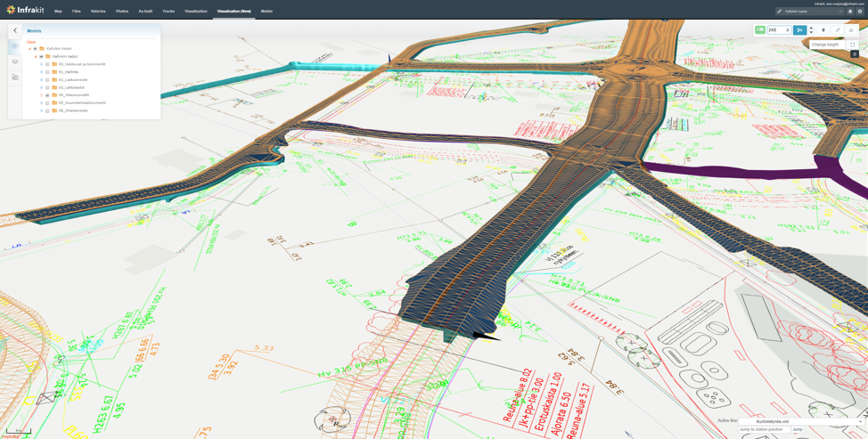Open the Models cube panel icon
Image resolution: width=868 pixels, height=439 pixels.
15,46
